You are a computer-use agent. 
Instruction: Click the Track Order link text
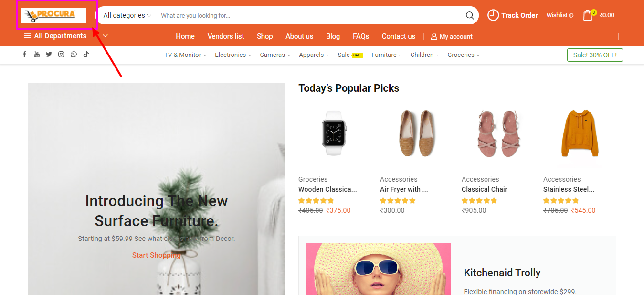pos(519,15)
